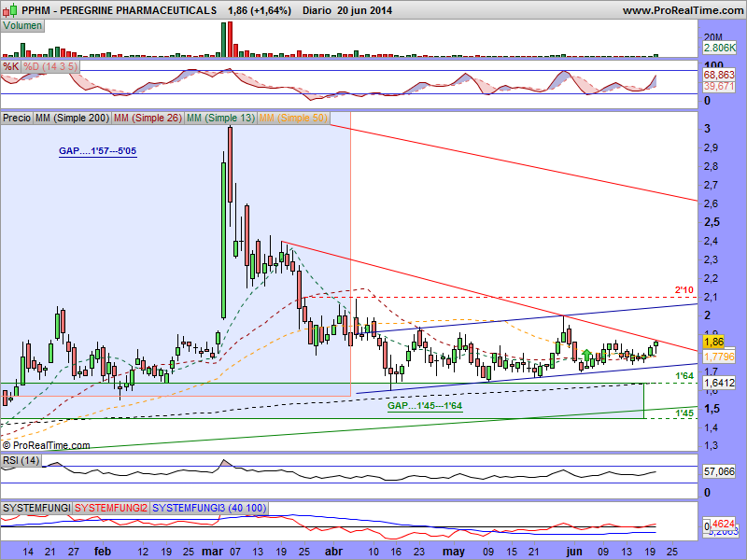Click the stochastic value 39,671
This screenshot has height=560, width=747.
click(x=719, y=86)
